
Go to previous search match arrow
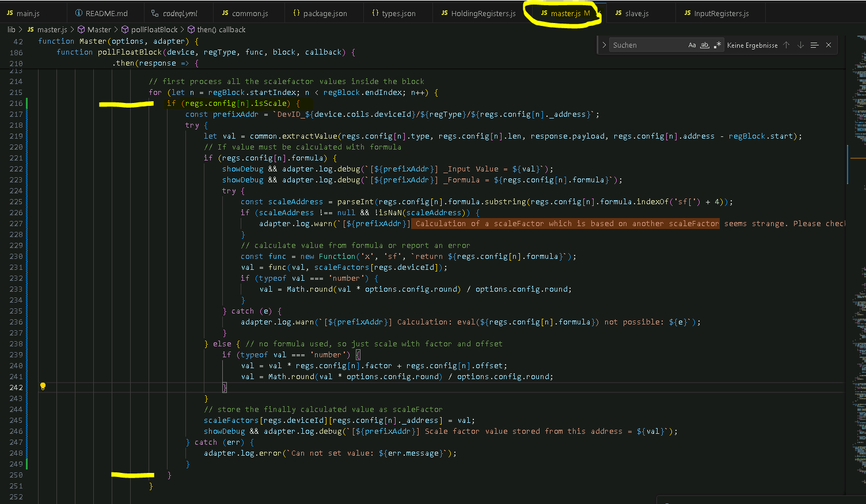[x=787, y=45]
